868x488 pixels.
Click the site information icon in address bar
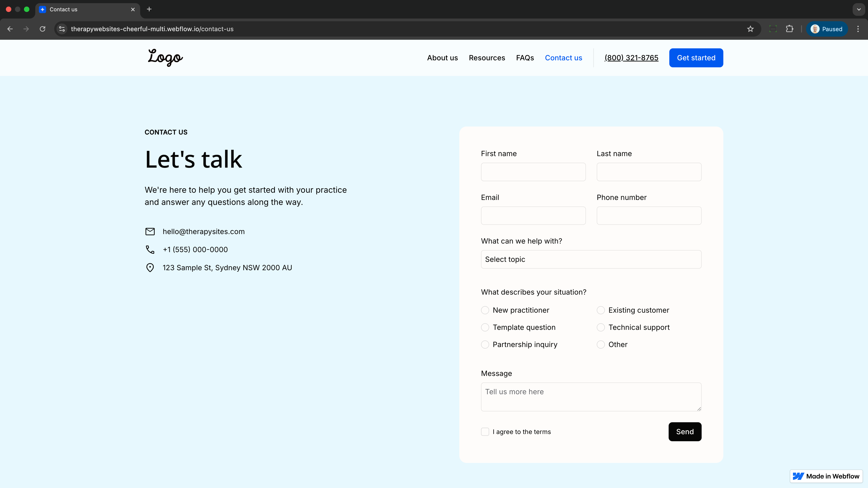point(62,29)
